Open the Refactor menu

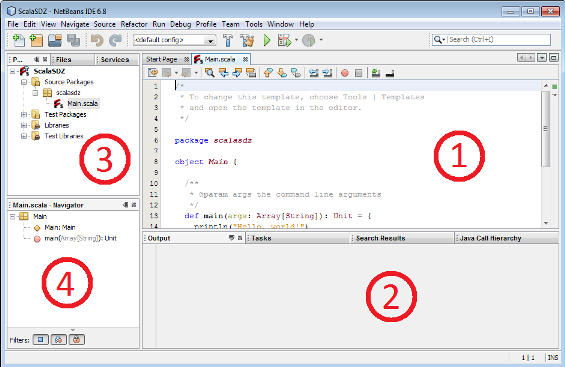point(134,24)
